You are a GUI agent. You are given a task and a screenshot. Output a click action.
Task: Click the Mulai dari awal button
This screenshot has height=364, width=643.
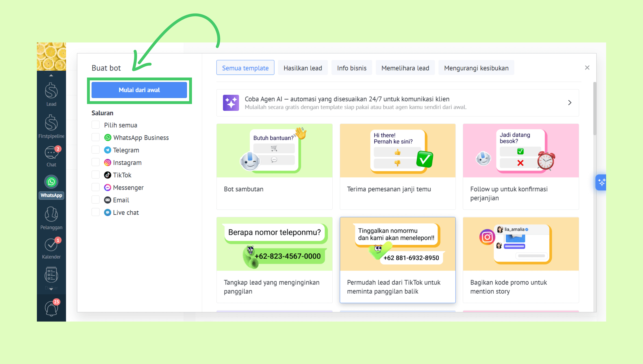[139, 90]
